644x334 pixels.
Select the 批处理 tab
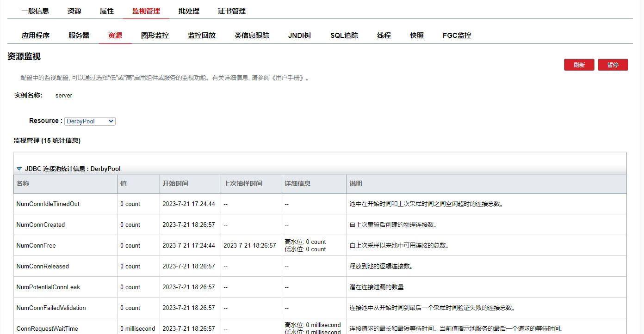pos(189,11)
